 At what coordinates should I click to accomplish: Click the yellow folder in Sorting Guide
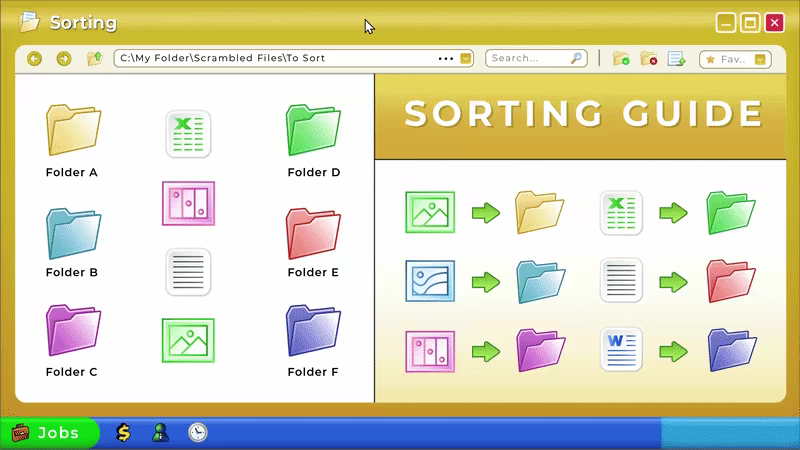(540, 212)
